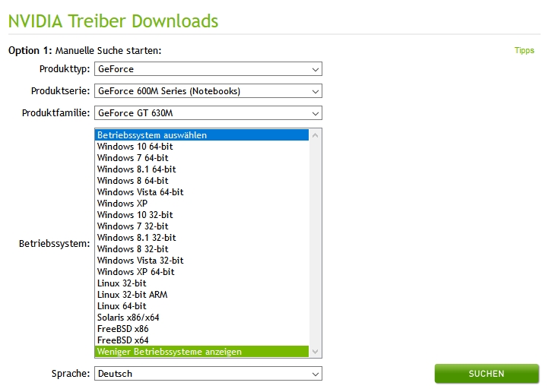The width and height of the screenshot is (549, 392).
Task: Pick Windows Vista 64-bit
Action: [202, 192]
